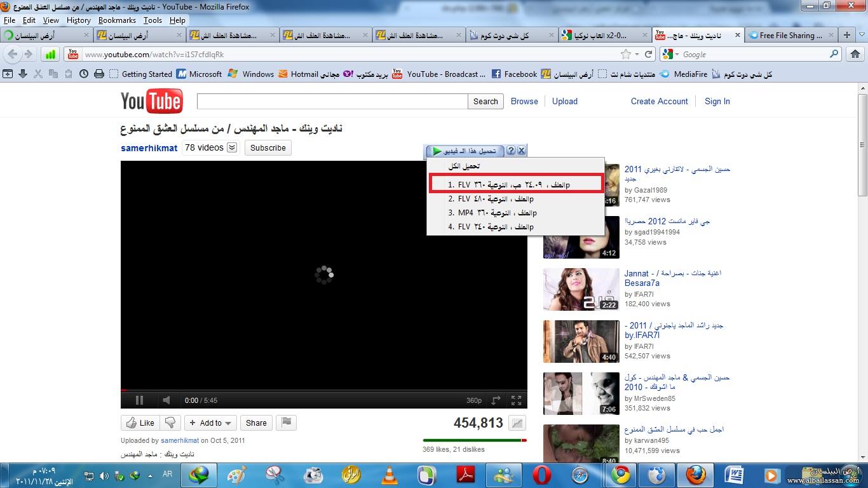
Task: Open the Add to dropdown
Action: tap(211, 423)
